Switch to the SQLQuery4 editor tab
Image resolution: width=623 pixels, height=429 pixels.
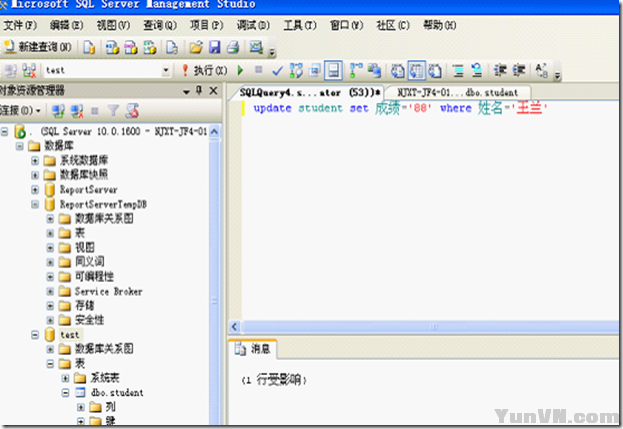tap(310, 93)
